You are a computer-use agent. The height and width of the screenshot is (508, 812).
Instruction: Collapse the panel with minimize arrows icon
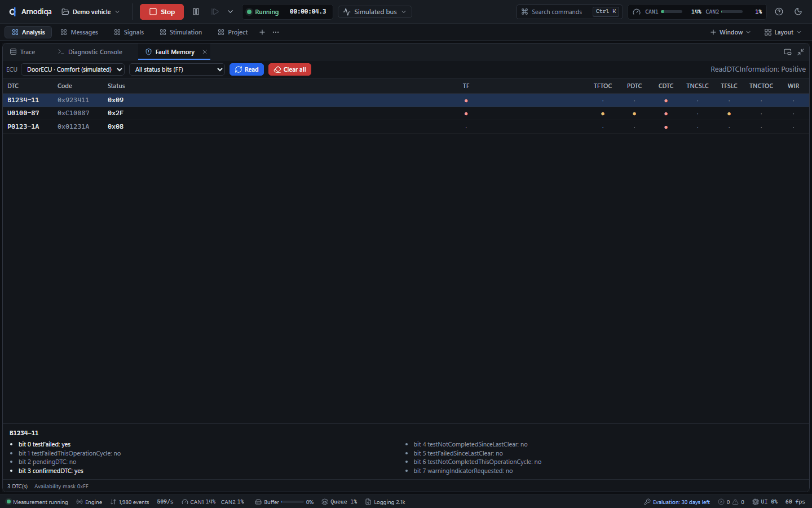click(x=801, y=52)
